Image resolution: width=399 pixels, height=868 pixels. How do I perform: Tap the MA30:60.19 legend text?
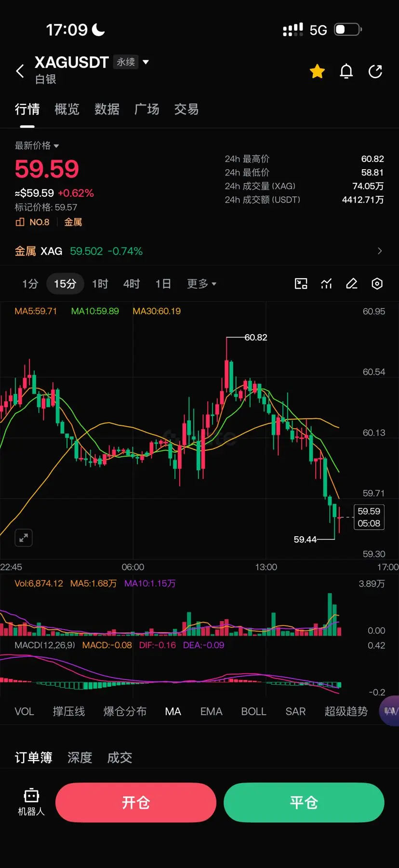(157, 312)
